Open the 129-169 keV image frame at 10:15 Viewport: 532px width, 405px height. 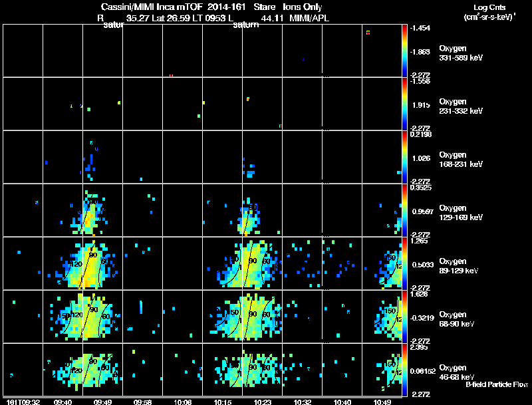223,210
